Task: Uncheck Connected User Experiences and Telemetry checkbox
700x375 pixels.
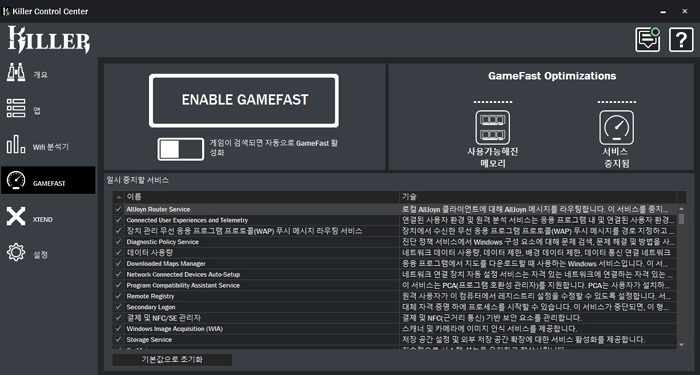Action: point(118,220)
